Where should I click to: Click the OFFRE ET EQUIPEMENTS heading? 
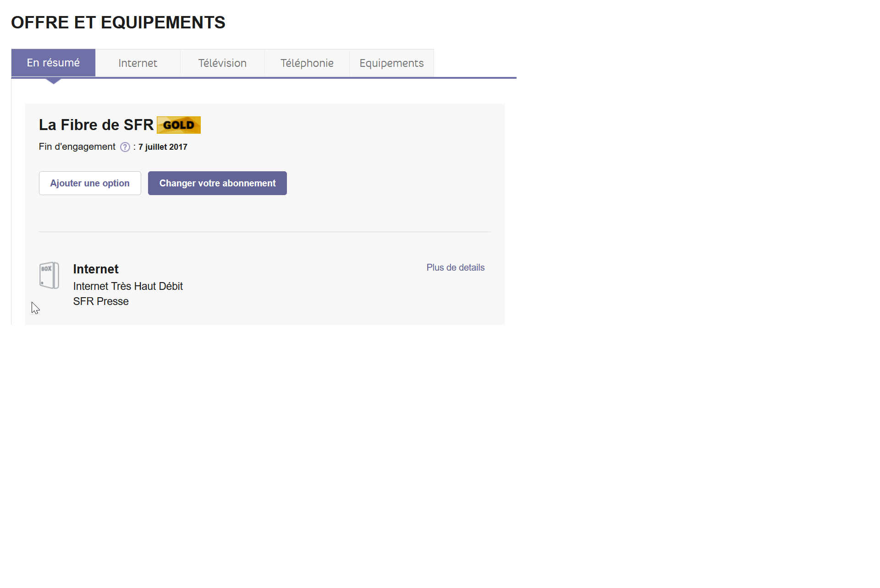click(x=118, y=22)
